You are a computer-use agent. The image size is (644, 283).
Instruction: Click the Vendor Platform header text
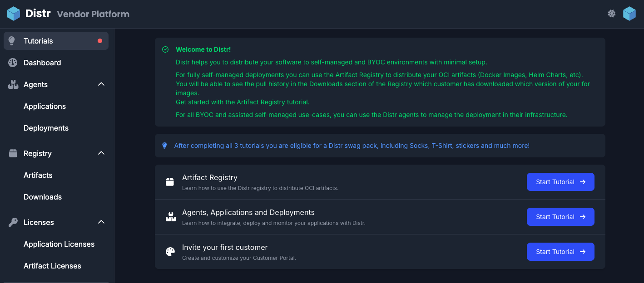93,14
